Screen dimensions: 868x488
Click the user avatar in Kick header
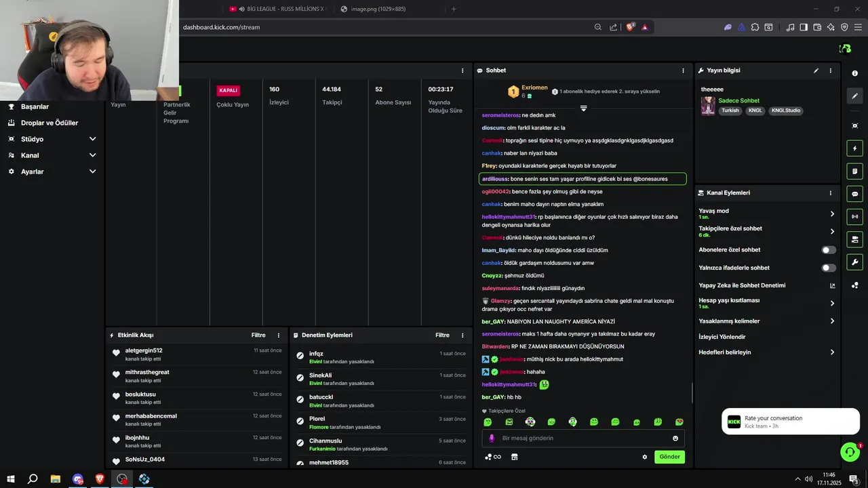[845, 49]
